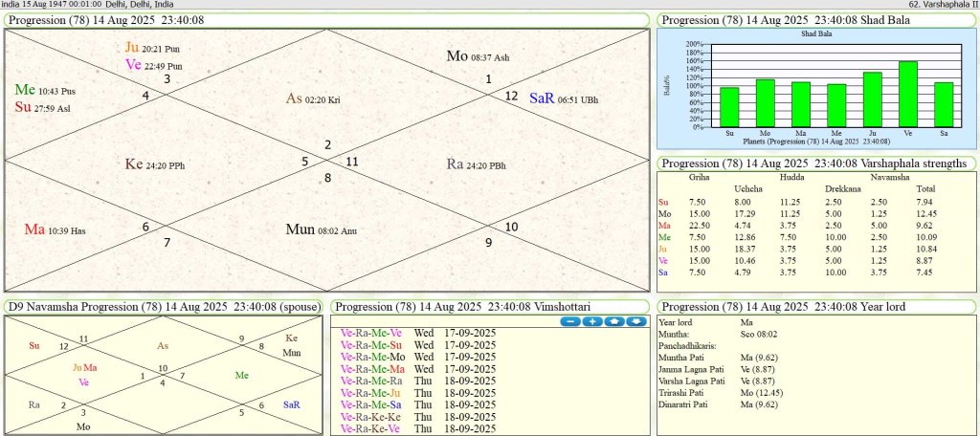The image size is (980, 436).
Task: Click the Venus bar in Shad Bala chart
Action: 907,94
